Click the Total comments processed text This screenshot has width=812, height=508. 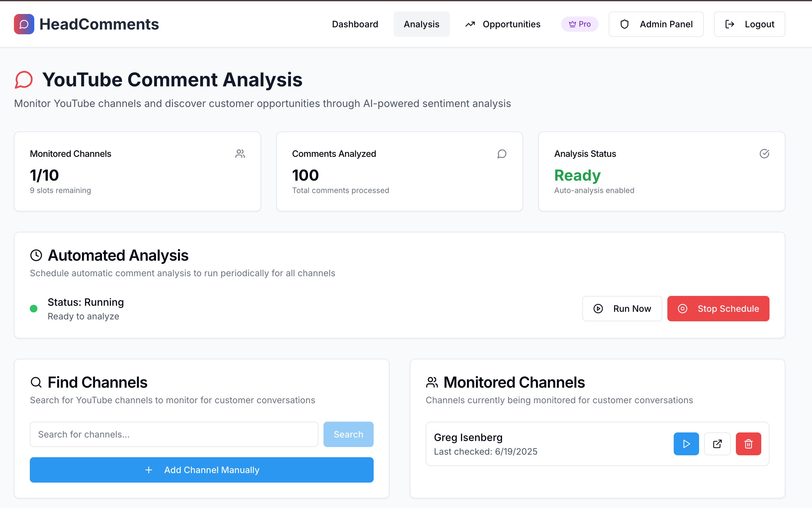coord(341,190)
